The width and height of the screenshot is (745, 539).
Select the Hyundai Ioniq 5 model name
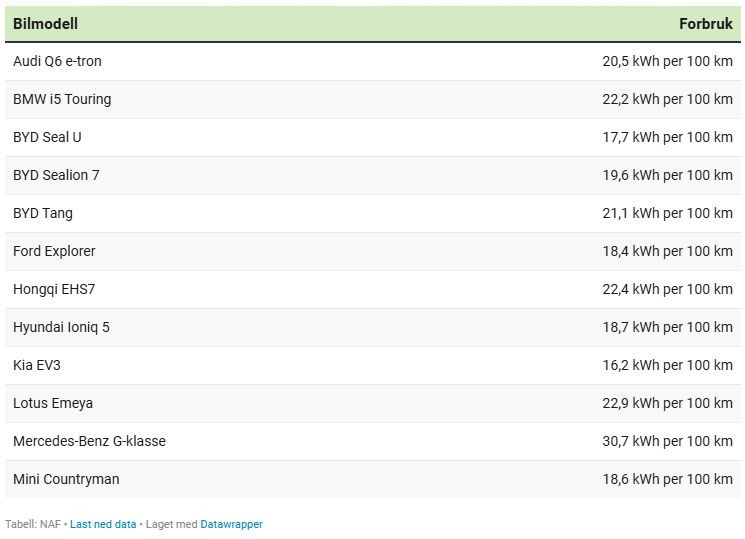(61, 327)
